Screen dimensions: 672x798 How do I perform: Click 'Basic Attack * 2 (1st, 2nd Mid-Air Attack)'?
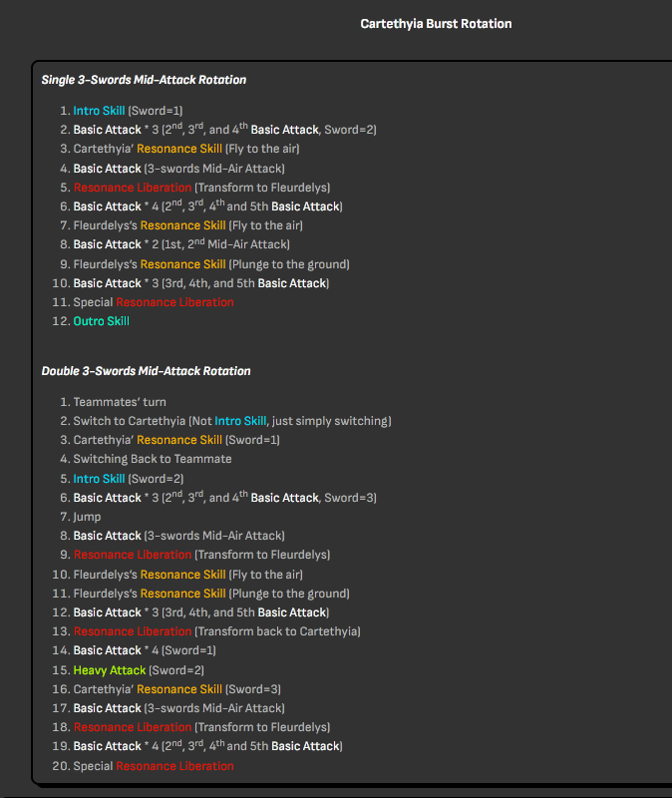tap(181, 244)
